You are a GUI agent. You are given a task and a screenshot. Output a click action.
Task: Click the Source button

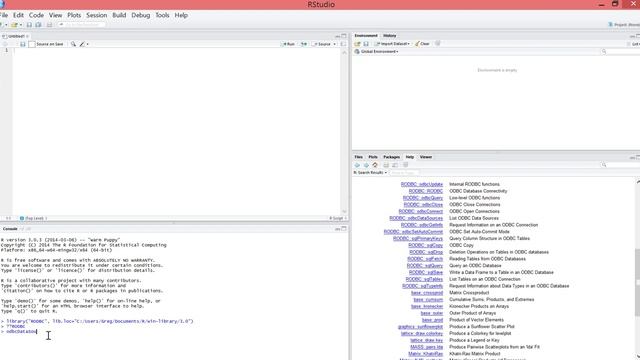[x=322, y=44]
